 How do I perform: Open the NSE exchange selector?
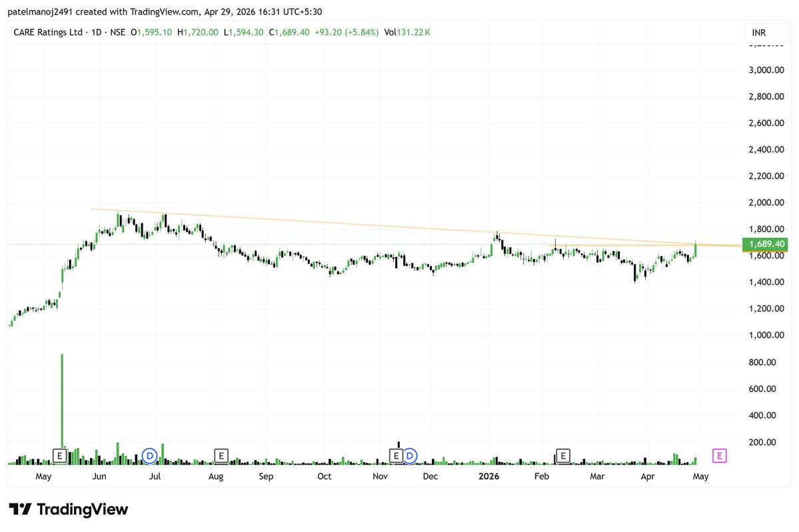click(118, 32)
